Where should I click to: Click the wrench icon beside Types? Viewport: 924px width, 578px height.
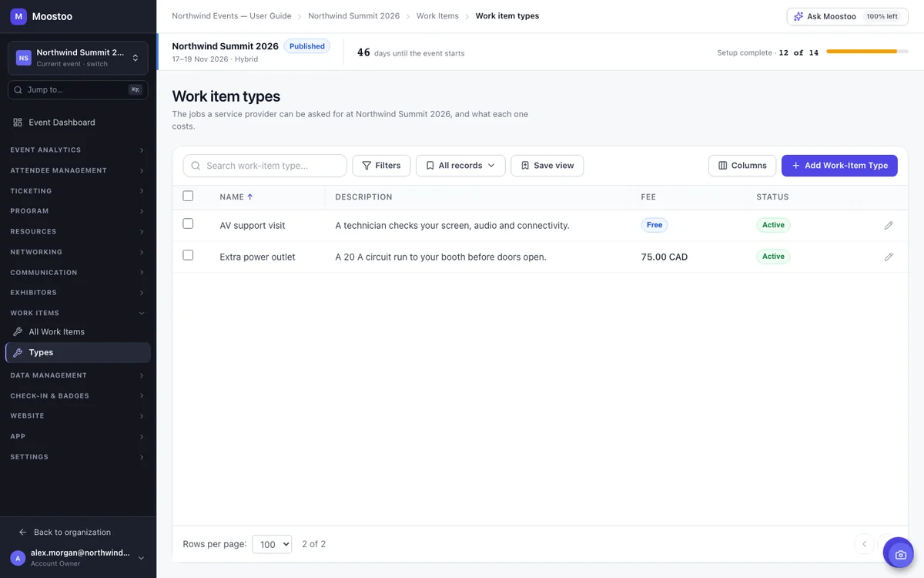[18, 352]
